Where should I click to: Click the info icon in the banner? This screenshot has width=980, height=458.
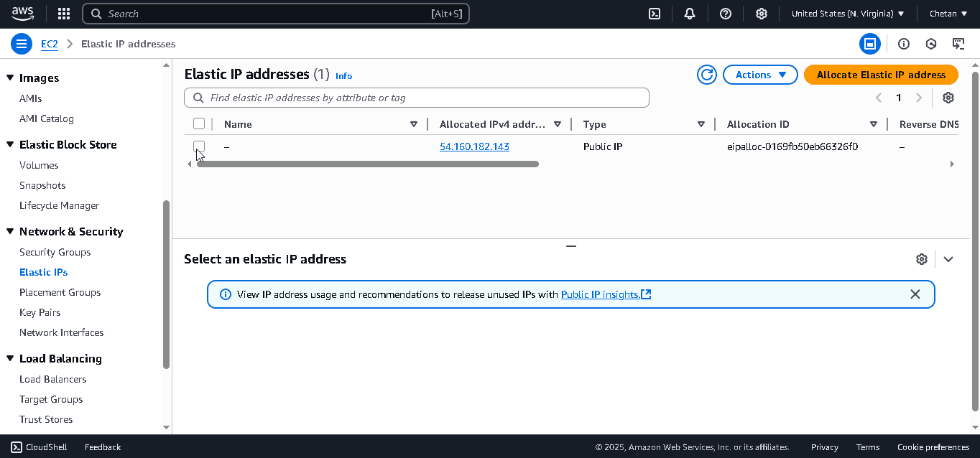click(x=226, y=294)
